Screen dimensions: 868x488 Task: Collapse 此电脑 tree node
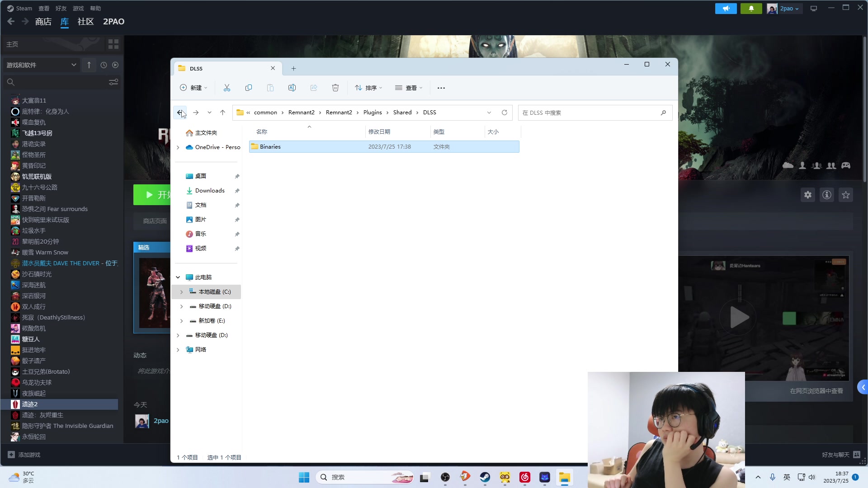pos(178,277)
